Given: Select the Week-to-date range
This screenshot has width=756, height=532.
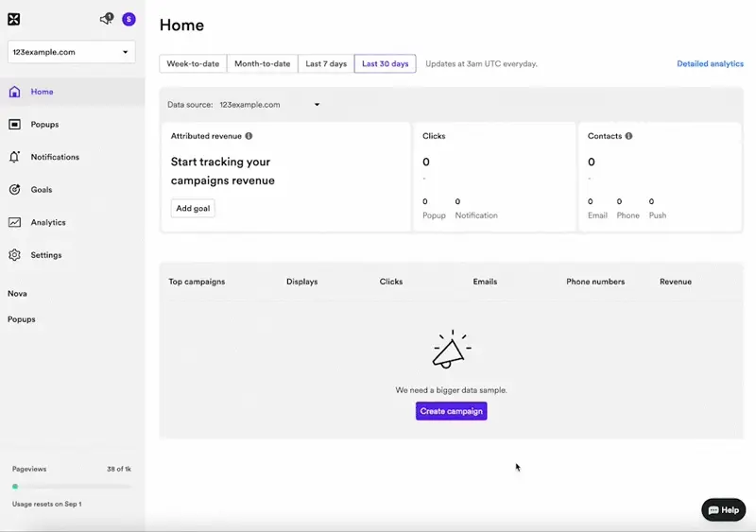Looking at the screenshot, I should (x=193, y=64).
